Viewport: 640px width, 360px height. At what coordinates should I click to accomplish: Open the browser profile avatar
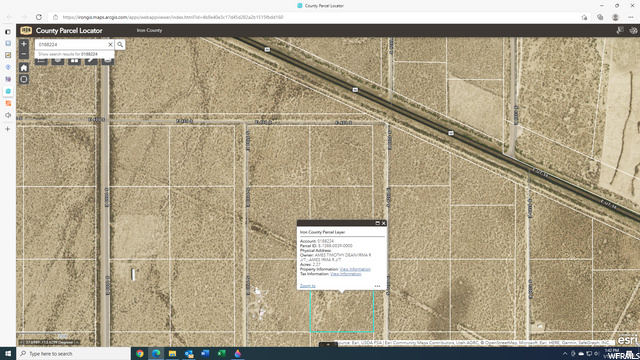[615, 17]
